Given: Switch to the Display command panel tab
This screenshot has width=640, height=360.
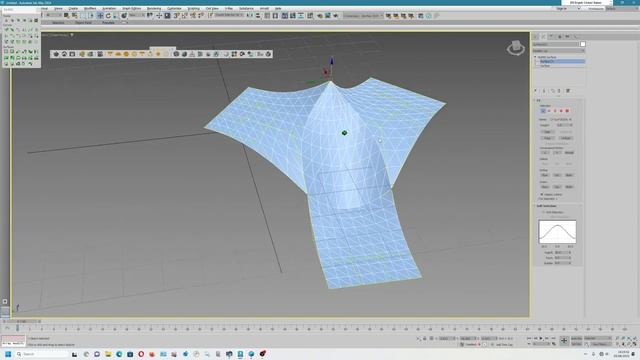Looking at the screenshot, I should 567,36.
